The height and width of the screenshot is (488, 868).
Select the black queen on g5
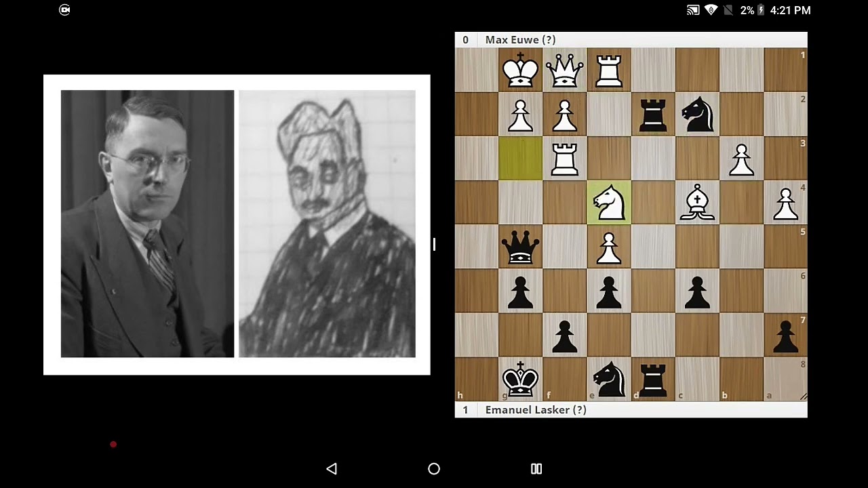[x=521, y=246]
